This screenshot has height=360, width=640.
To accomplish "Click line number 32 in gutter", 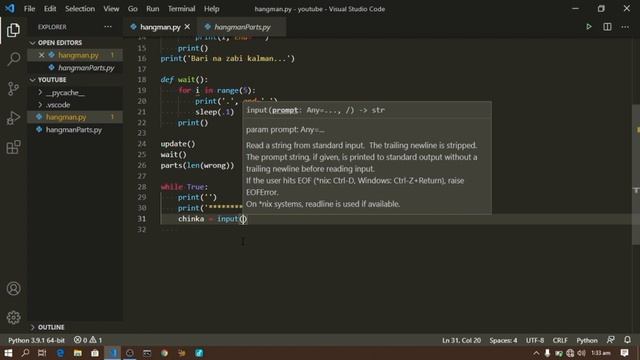I will coord(142,229).
